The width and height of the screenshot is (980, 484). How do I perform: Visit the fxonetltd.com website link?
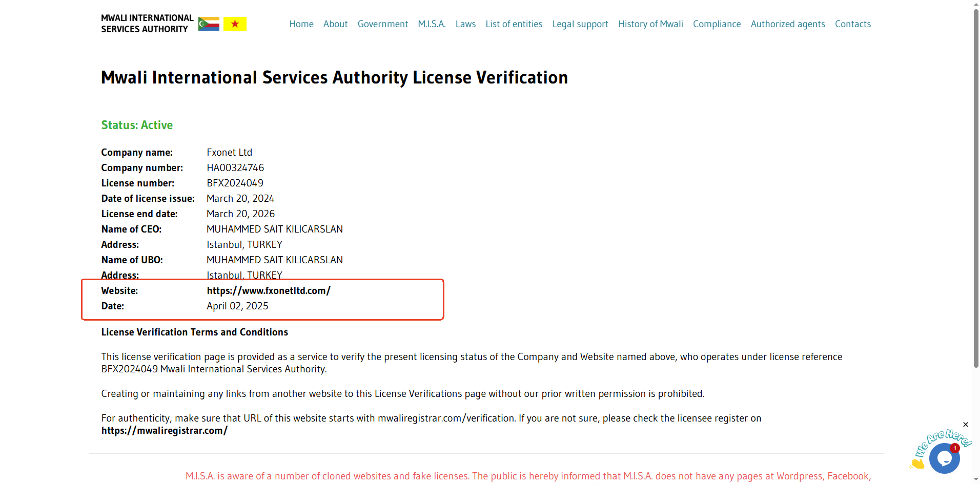point(269,291)
